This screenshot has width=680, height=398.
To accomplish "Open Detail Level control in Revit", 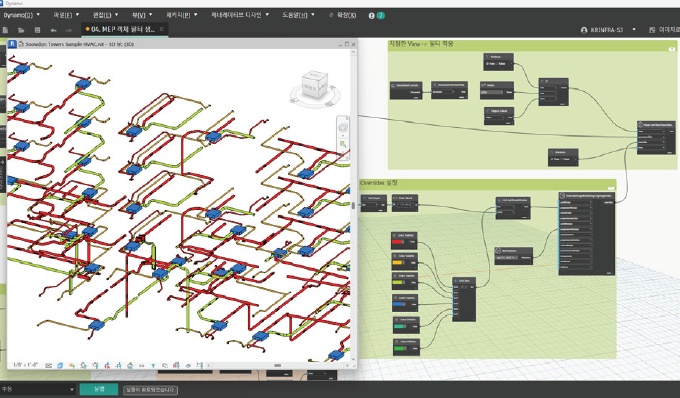I will (49, 365).
